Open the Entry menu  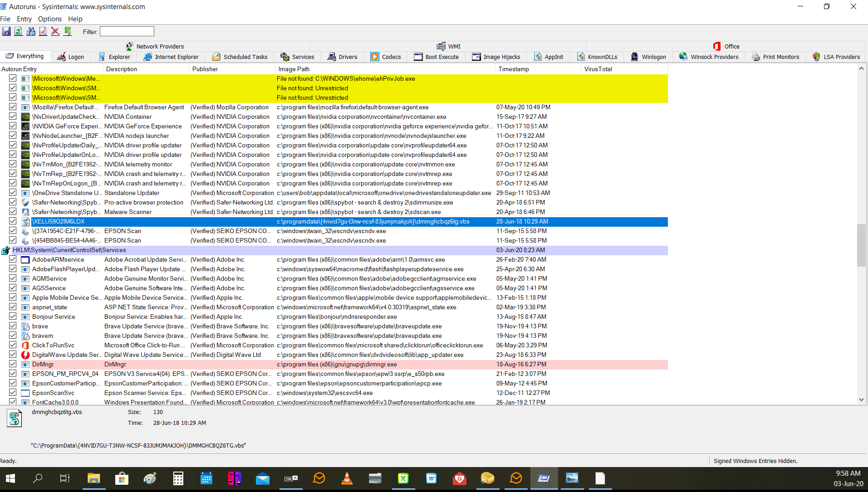point(24,19)
